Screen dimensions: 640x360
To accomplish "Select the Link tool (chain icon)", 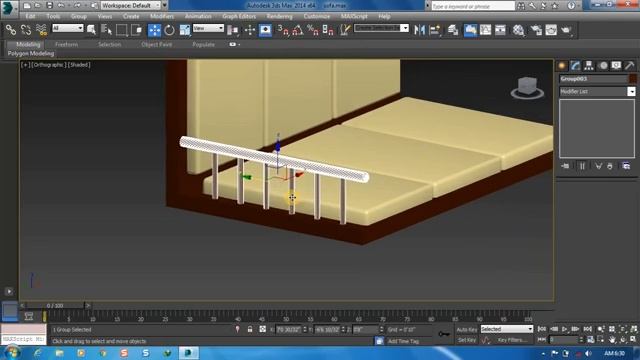I will pyautogui.click(x=11, y=30).
